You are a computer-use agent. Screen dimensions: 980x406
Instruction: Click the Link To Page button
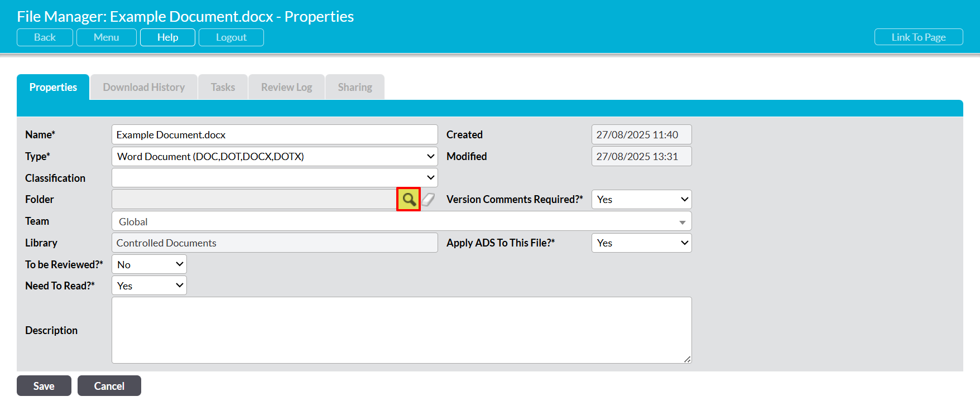click(x=918, y=37)
